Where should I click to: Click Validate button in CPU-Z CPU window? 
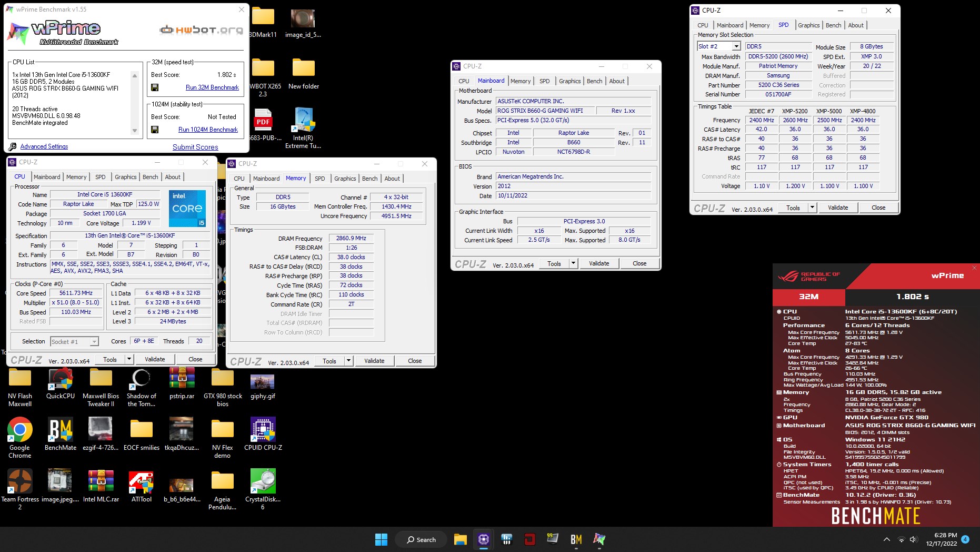coord(155,359)
